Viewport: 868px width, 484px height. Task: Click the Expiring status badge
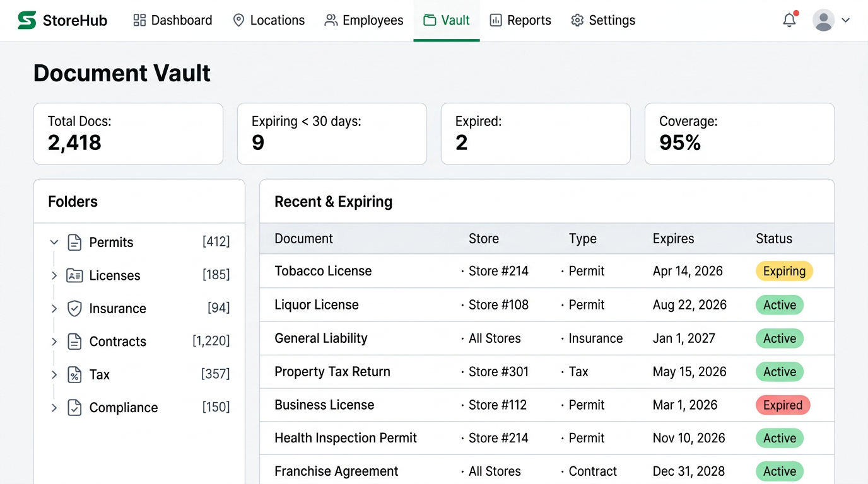[785, 271]
